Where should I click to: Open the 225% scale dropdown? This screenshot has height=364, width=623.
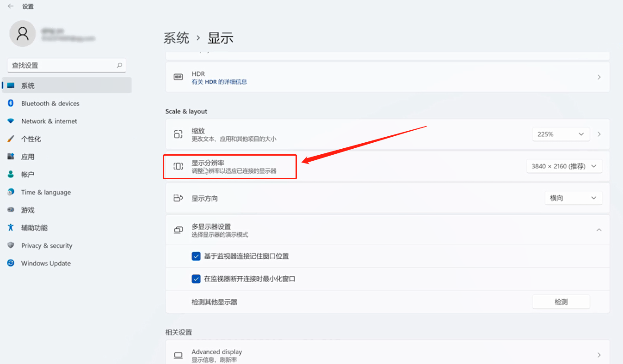click(x=561, y=134)
